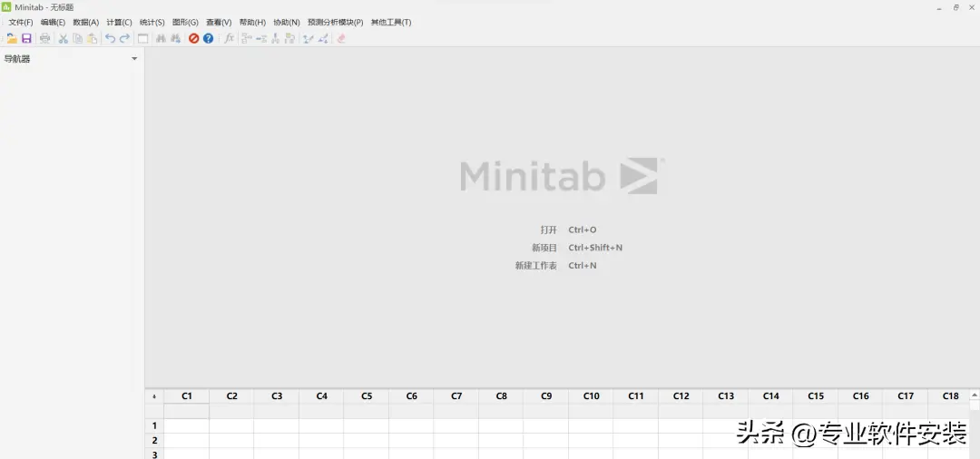980x459 pixels.
Task: Click the Redo arrow icon
Action: (x=124, y=38)
